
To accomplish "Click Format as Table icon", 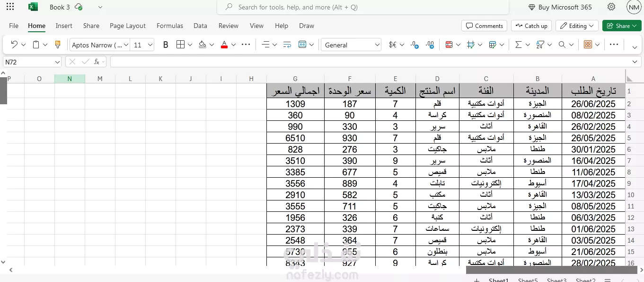I will click(493, 45).
